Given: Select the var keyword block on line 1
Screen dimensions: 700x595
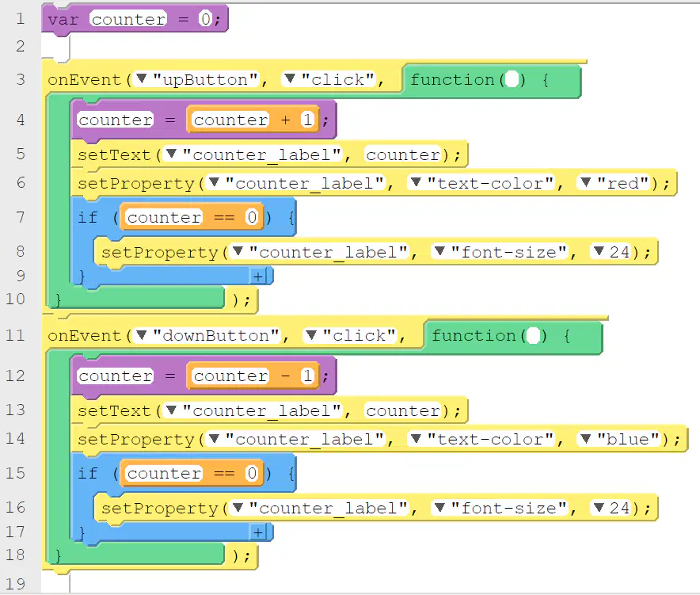Looking at the screenshot, I should point(63,20).
